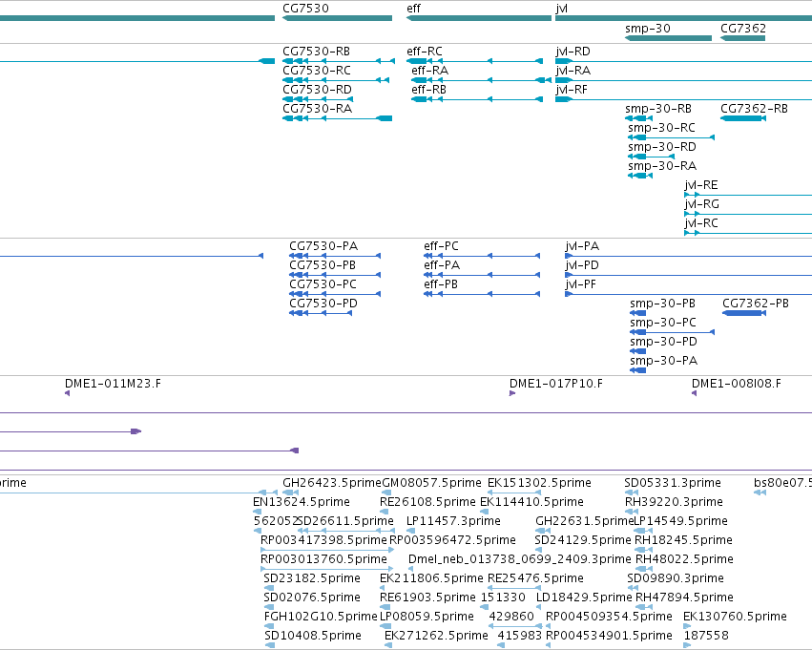Click EST SD05331.3prime

pos(632,493)
